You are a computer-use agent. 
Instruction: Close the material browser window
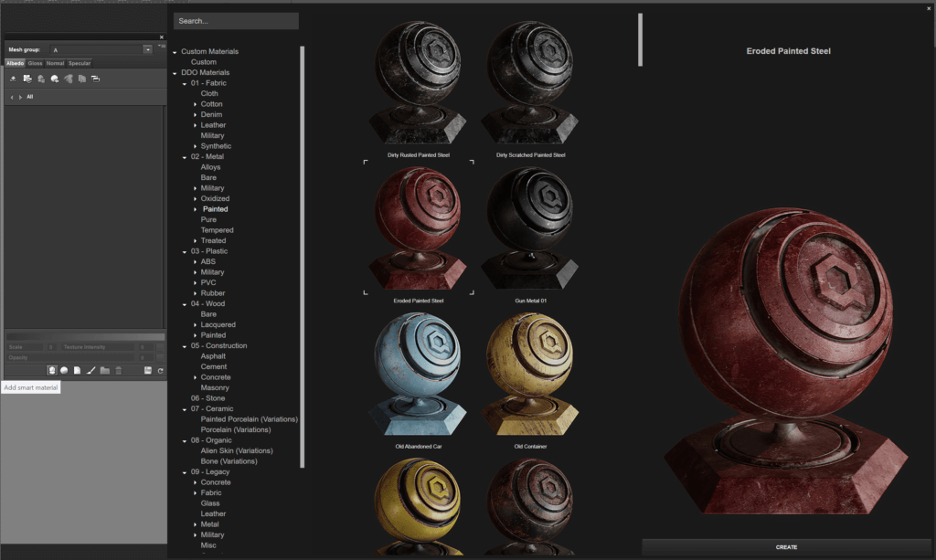[x=929, y=8]
